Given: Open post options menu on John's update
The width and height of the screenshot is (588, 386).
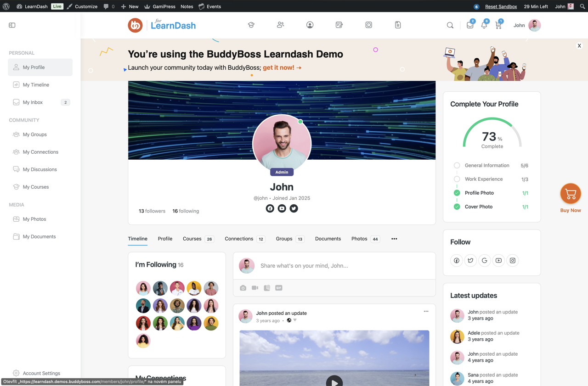Looking at the screenshot, I should (426, 312).
